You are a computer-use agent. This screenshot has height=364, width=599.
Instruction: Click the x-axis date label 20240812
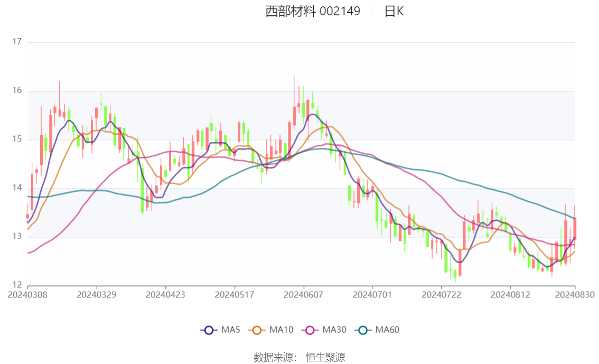[510, 295]
